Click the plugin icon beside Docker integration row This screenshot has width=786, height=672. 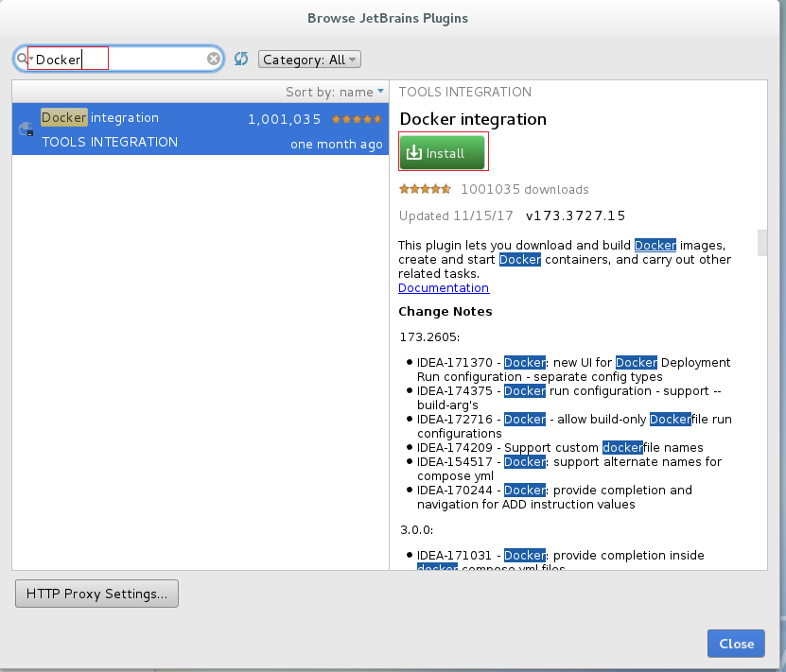[26, 129]
